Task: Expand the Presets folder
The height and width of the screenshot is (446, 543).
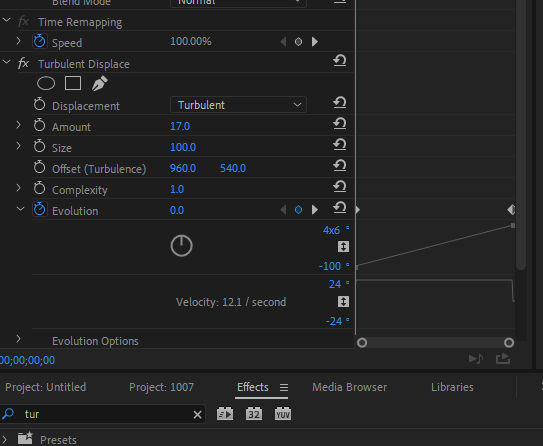Action: [5, 439]
